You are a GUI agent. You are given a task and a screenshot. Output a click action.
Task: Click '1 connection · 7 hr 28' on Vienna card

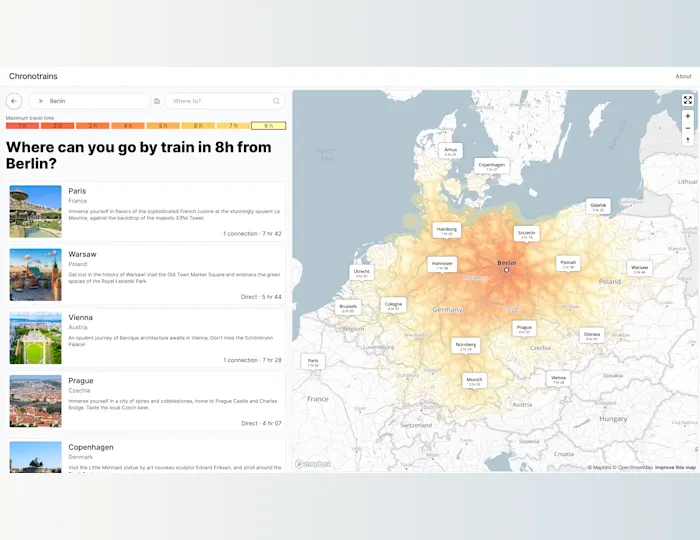[252, 360]
